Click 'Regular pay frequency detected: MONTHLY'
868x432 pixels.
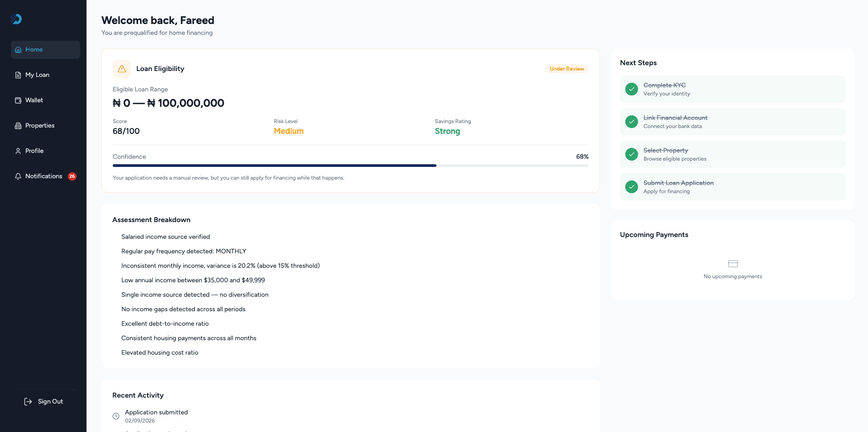tap(184, 252)
